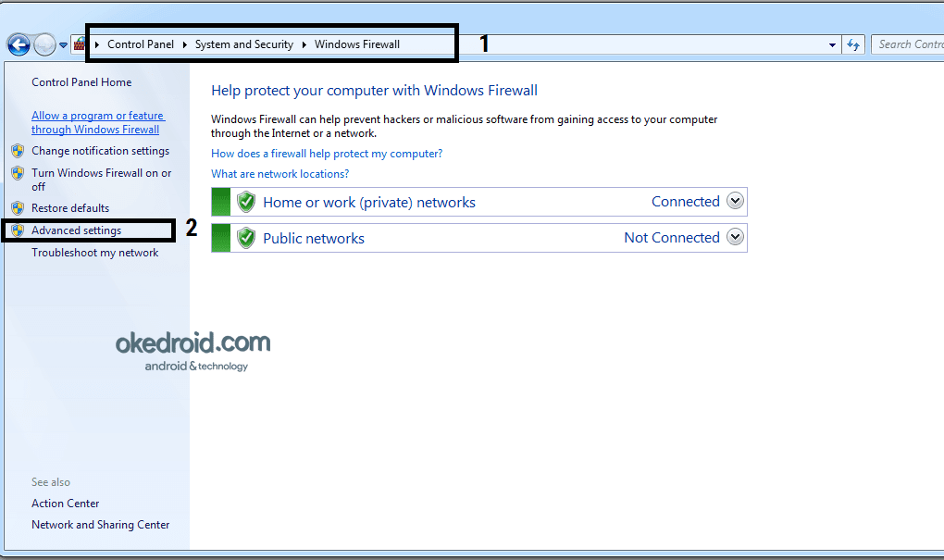Click shield icon next to Advanced settings
944x560 pixels.
click(x=19, y=230)
